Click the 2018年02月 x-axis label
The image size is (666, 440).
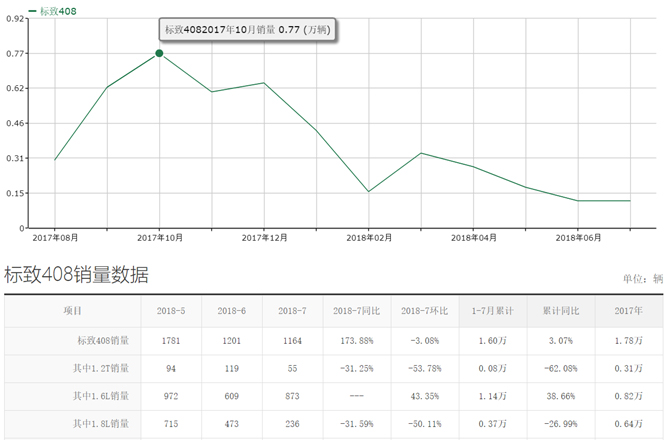click(369, 238)
